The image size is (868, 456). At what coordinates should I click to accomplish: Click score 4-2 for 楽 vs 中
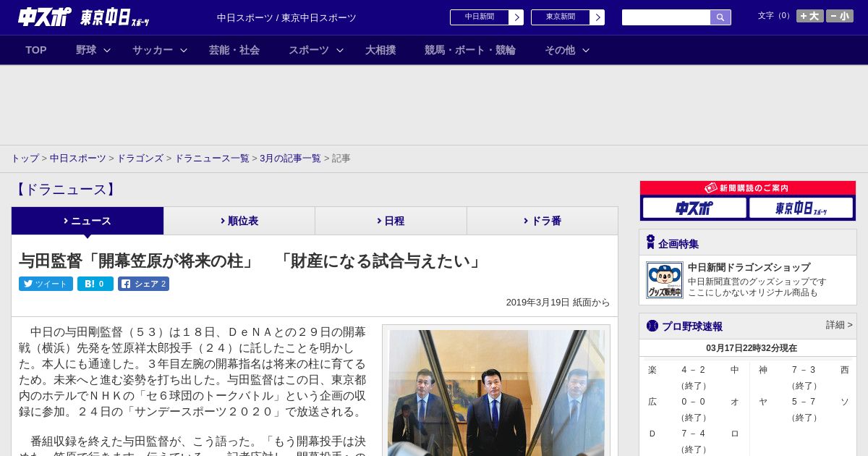(694, 370)
